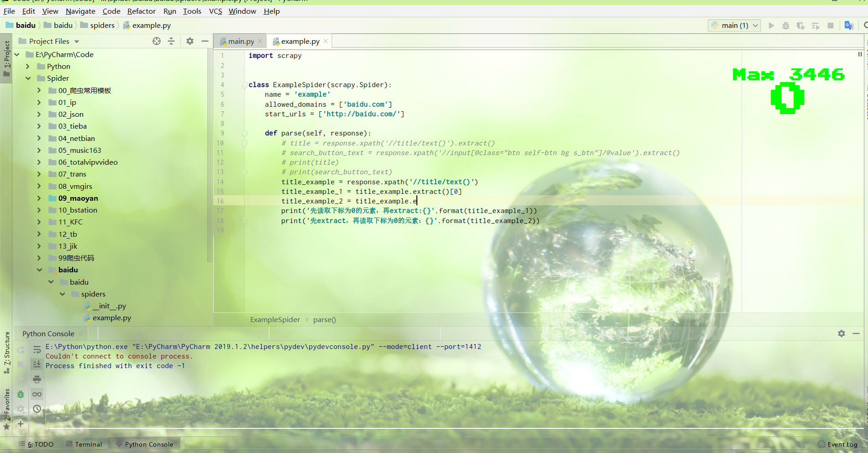
Task: Click the Run with Profiler toolbar icon
Action: coord(815,26)
